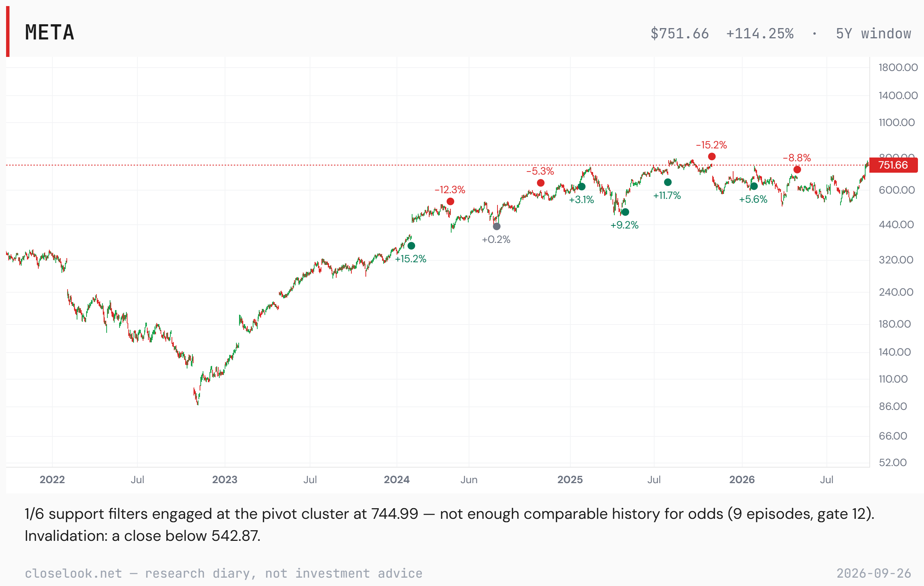924x586 pixels.
Task: Click the +0.2% gray episode marker dot
Action: coord(497,227)
